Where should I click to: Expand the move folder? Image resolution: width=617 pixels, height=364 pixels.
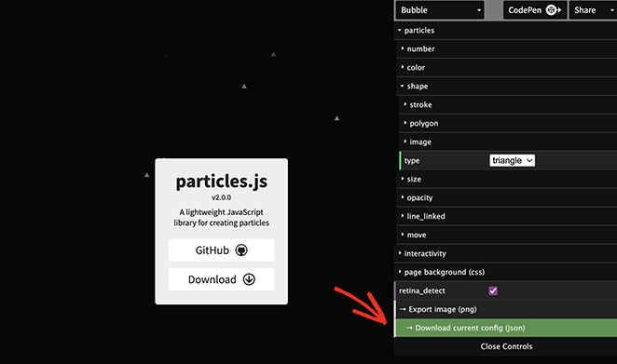[x=506, y=235]
